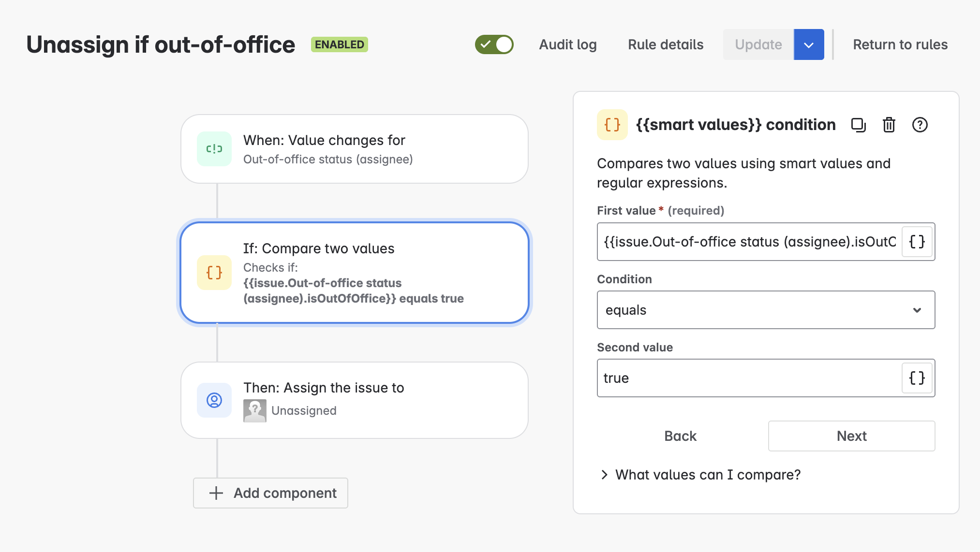The image size is (980, 552).
Task: Toggle the rule enabled switch off
Action: [x=494, y=44]
